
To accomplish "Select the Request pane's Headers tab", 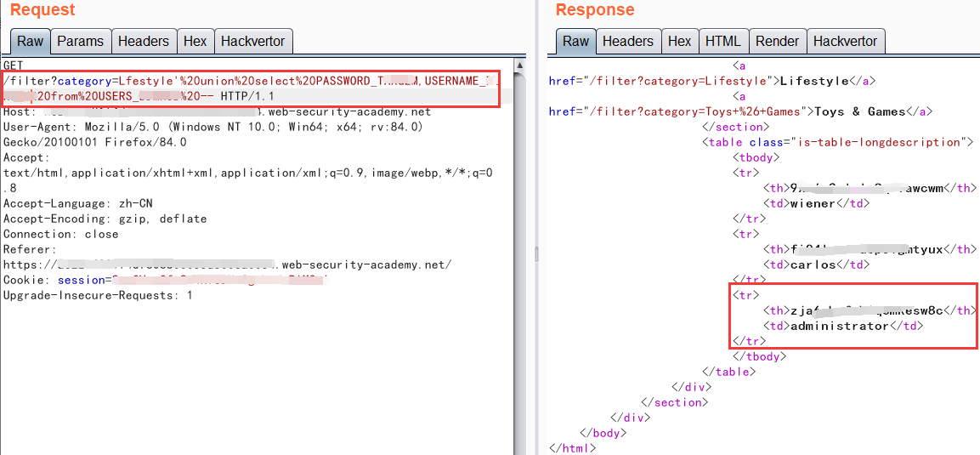I will pos(143,41).
